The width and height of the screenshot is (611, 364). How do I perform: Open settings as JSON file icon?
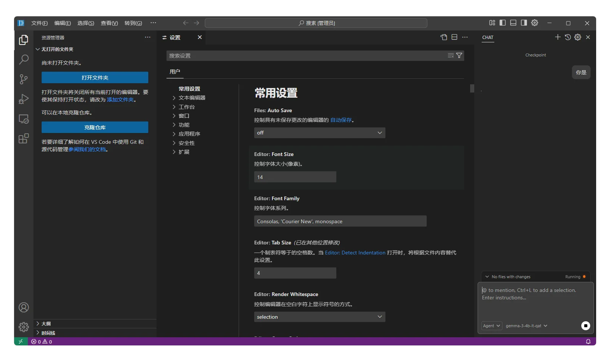444,37
